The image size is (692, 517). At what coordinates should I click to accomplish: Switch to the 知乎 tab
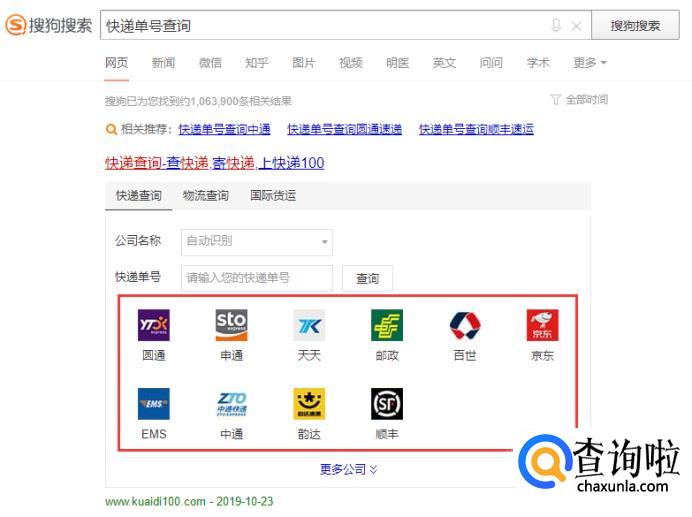(257, 63)
